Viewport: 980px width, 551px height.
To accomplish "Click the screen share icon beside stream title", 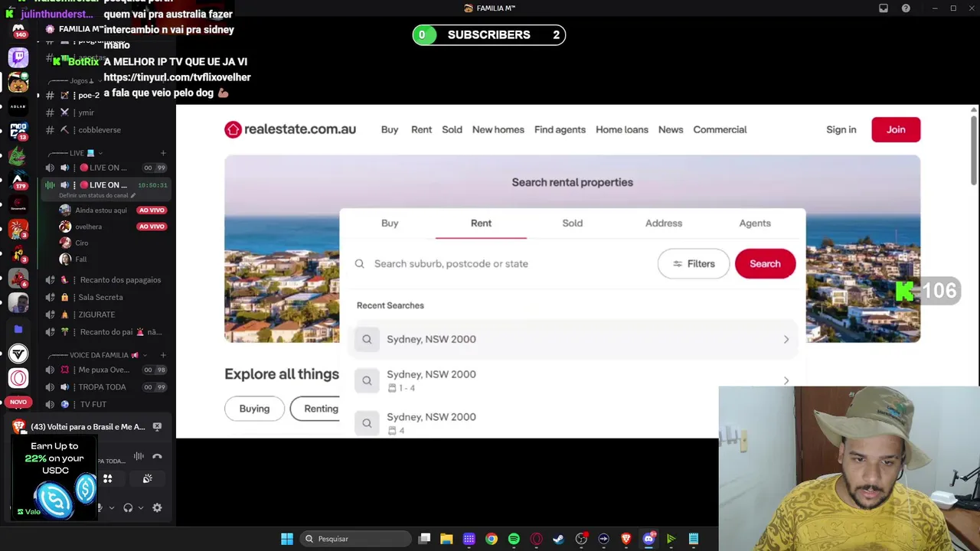I will [x=157, y=426].
